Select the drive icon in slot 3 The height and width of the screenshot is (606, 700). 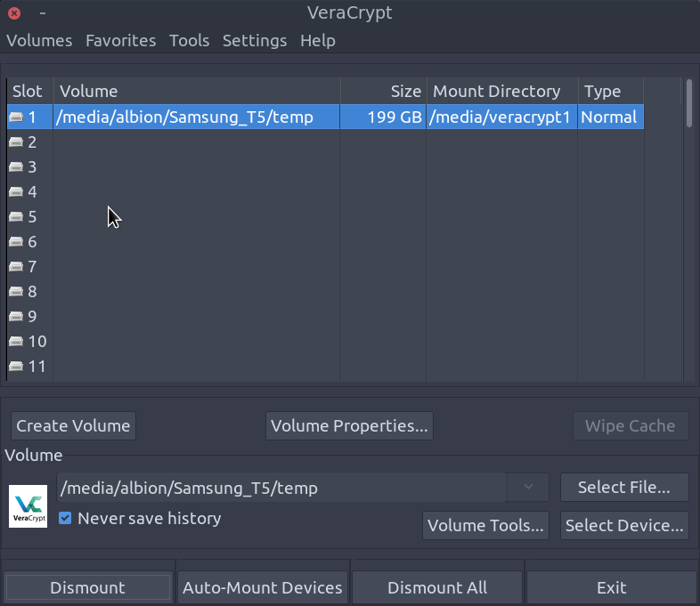click(x=16, y=167)
